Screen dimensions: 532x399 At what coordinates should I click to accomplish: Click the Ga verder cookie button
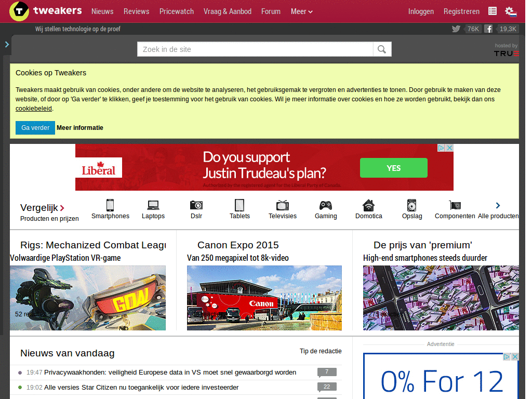pos(35,128)
